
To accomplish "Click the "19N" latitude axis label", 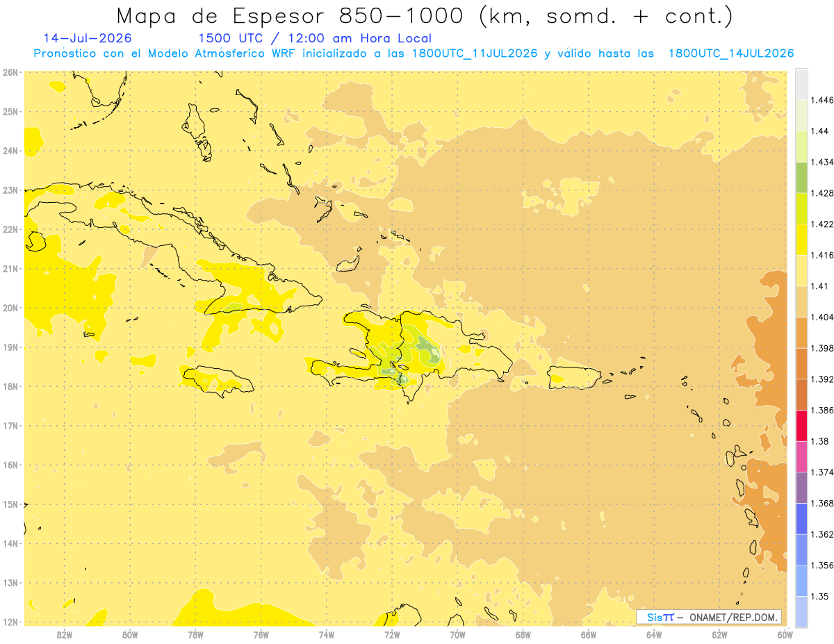I will point(10,347).
